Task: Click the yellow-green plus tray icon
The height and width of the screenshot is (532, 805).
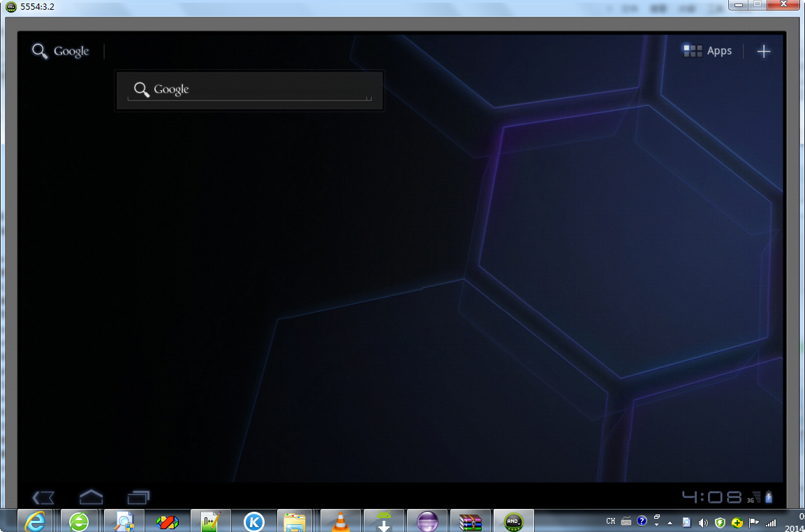Action: (737, 523)
